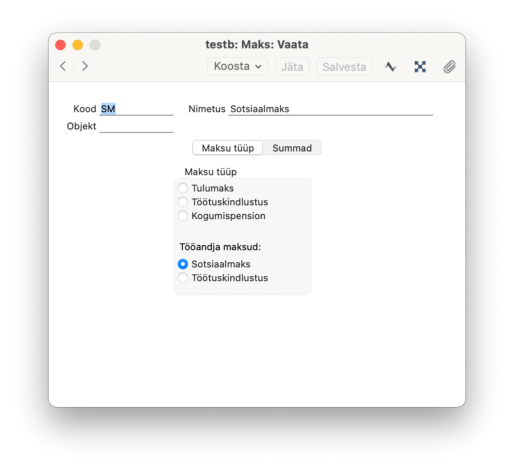Open record history activity icon
This screenshot has width=514, height=471.
390,67
